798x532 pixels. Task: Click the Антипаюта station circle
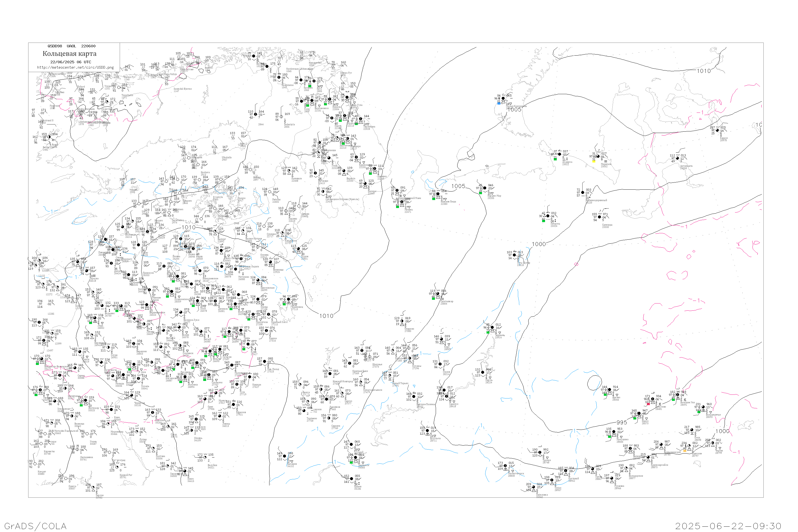click(x=678, y=158)
